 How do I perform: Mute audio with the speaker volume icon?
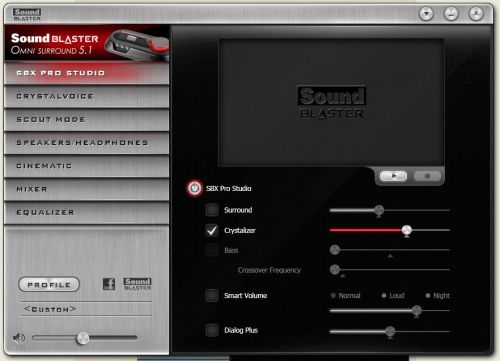point(19,338)
